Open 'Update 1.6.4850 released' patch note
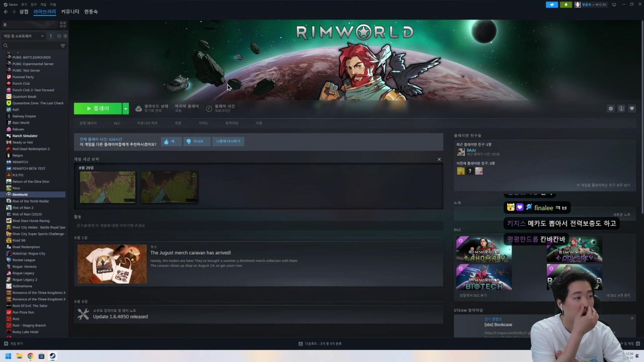The width and height of the screenshot is (644, 362). tap(120, 317)
